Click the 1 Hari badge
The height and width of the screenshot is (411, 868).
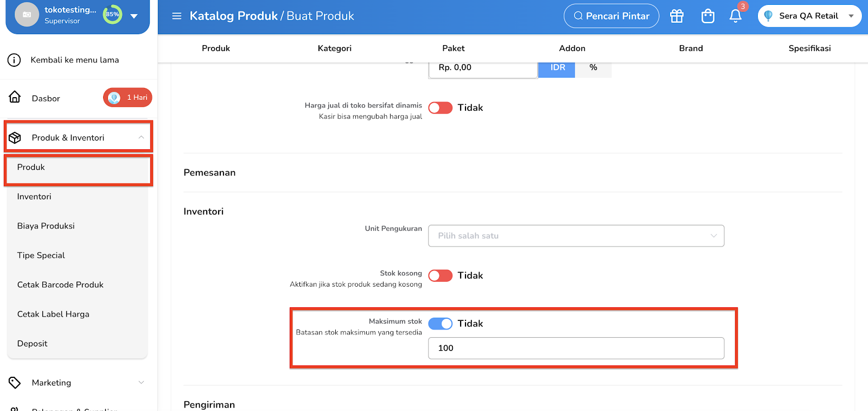[x=127, y=98]
